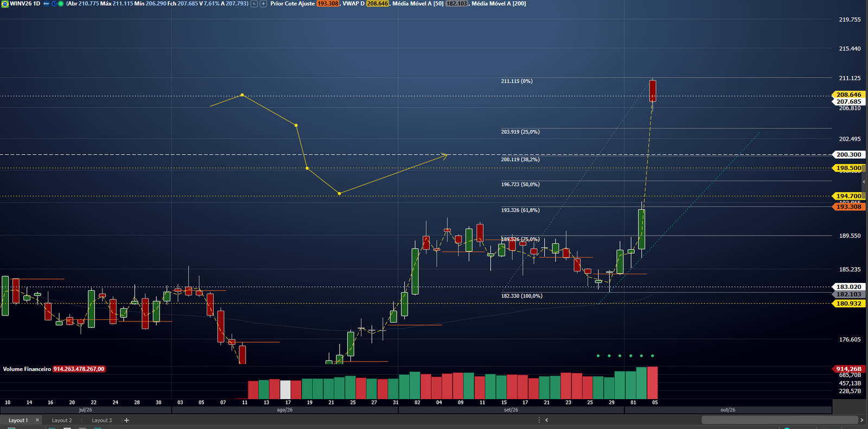Click the plus icon before Prior Cote Ajuste
The height and width of the screenshot is (429, 868).
(x=264, y=4)
